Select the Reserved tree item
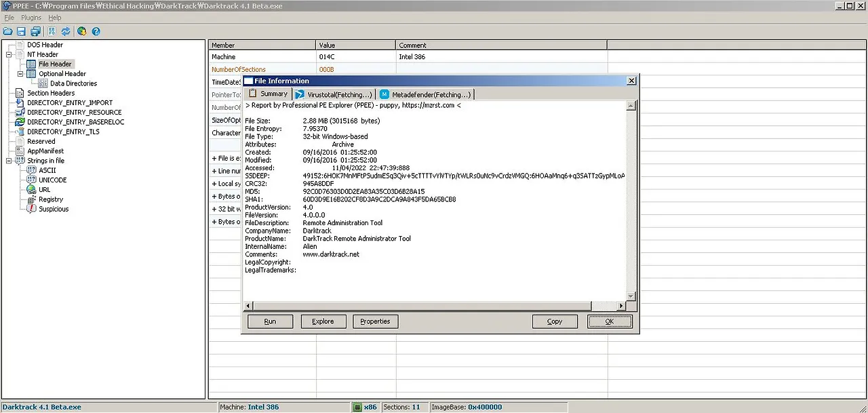The height and width of the screenshot is (413, 868). (41, 141)
